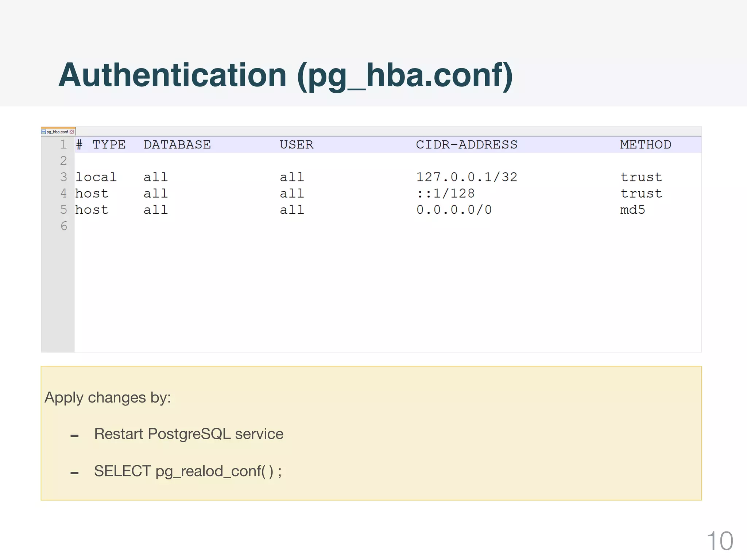This screenshot has height=560, width=747.
Task: Click the slide title Authentication (pg_hba.conf)
Action: [286, 75]
